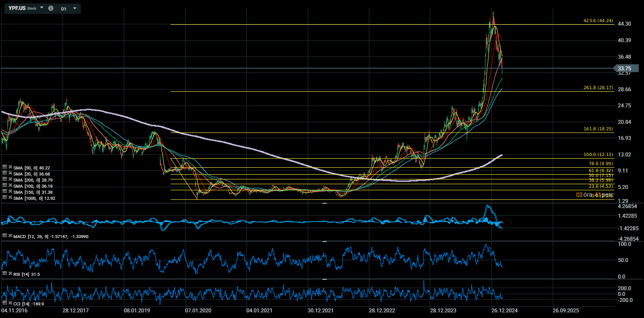
Task: Close the RSI [14] indicator panel
Action: pos(10,273)
